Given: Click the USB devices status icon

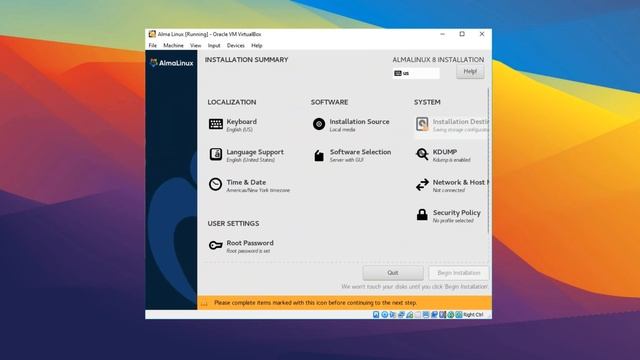Looking at the screenshot, I should tap(409, 315).
